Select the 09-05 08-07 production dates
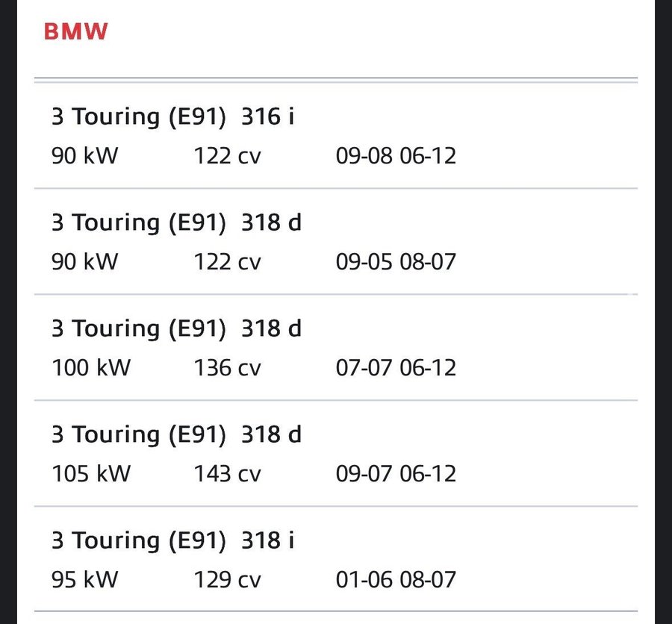The width and height of the screenshot is (672, 624). [x=396, y=262]
